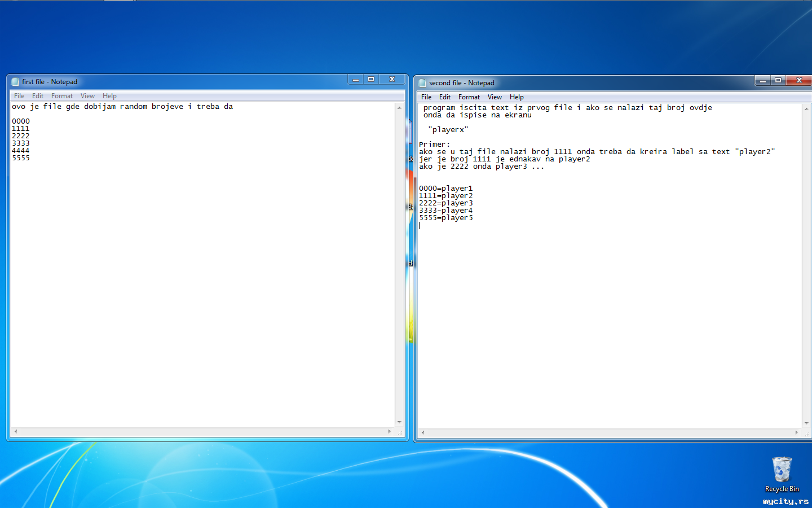
Task: Click the down scroll arrow in first file
Action: point(399,422)
